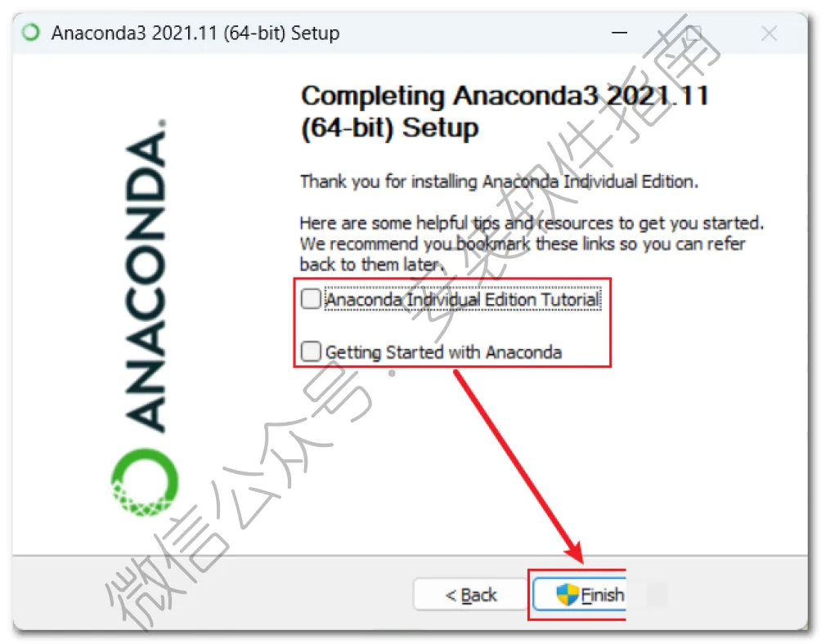Click the back to them later text

pos(372,265)
